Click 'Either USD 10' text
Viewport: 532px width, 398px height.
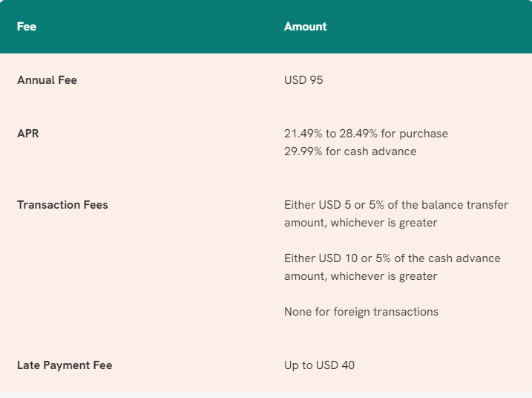point(321,258)
